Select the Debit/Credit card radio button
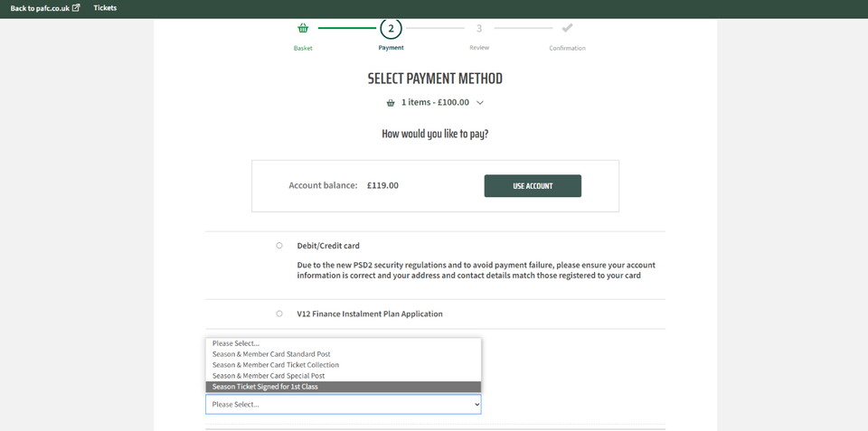Viewport: 868px width, 431px height. 279,246
